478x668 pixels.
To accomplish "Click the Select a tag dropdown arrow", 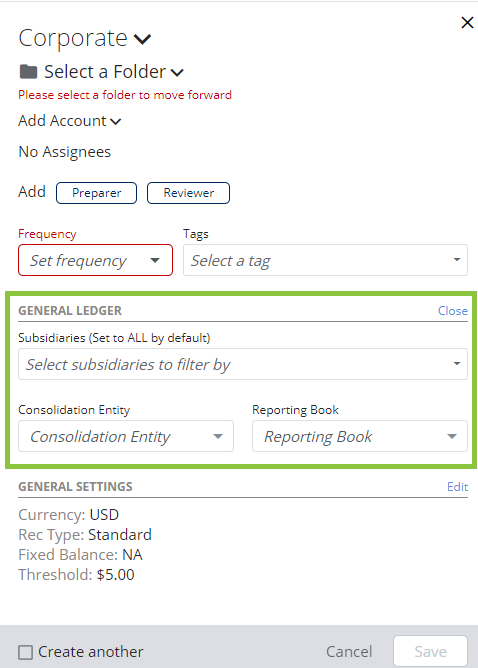I will point(457,259).
